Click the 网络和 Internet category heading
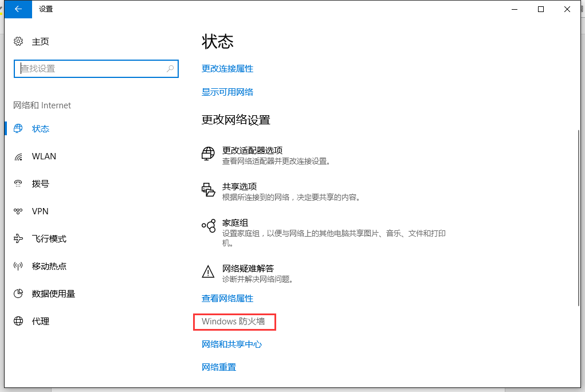585x392 pixels. (42, 105)
